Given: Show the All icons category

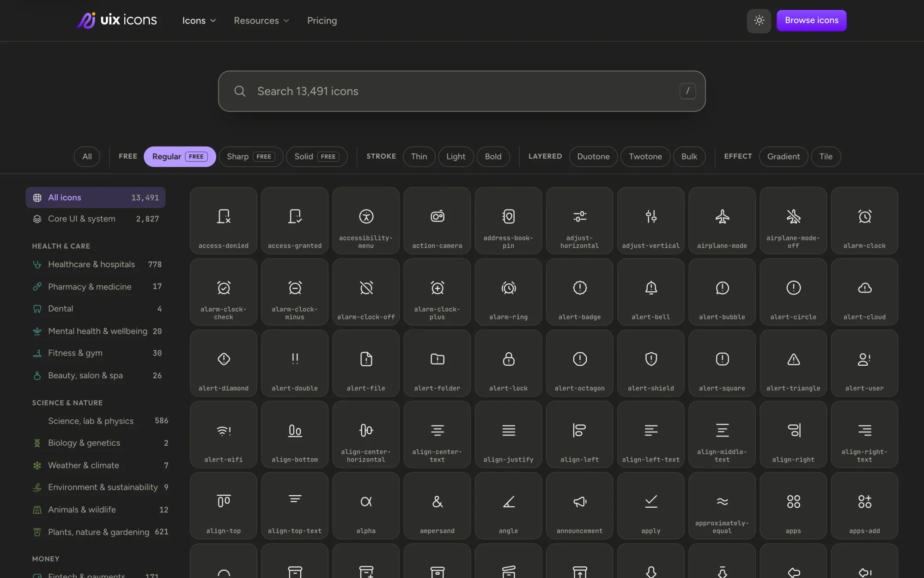Looking at the screenshot, I should (x=96, y=197).
